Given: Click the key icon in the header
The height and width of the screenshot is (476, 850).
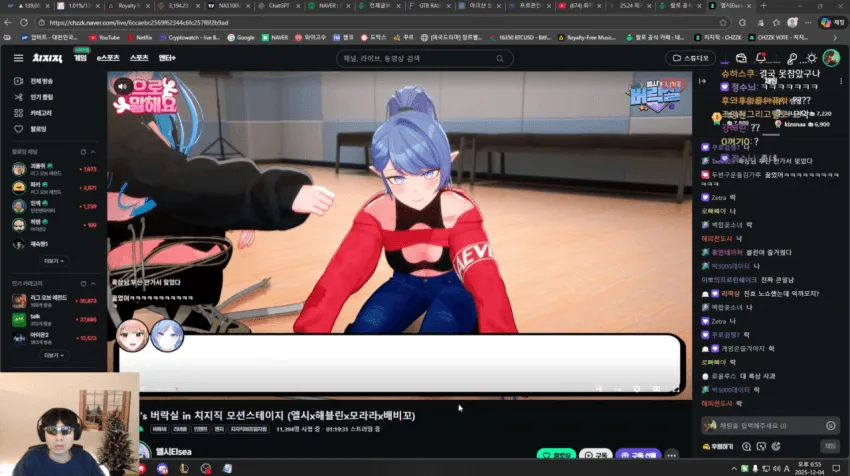Looking at the screenshot, I should point(792,59).
